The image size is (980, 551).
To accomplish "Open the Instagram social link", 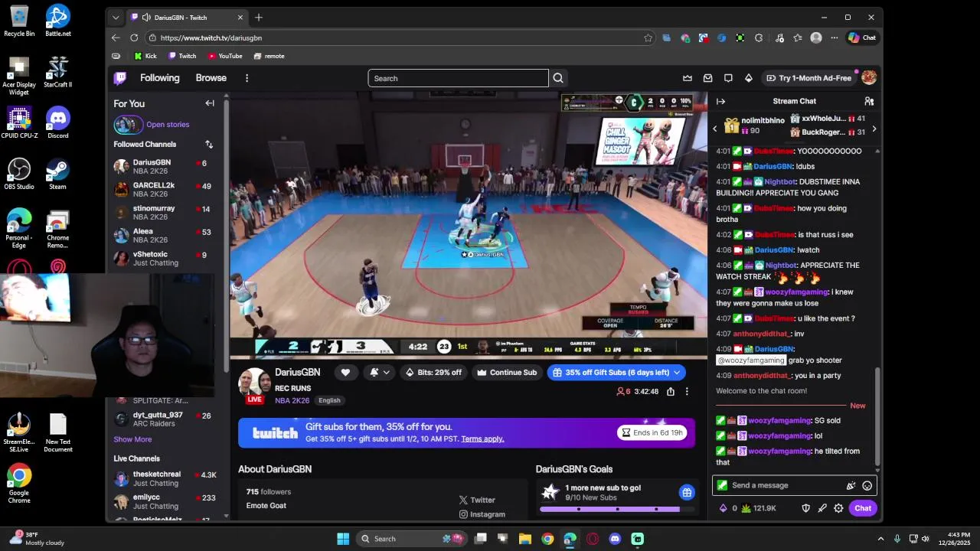I will 482,514.
